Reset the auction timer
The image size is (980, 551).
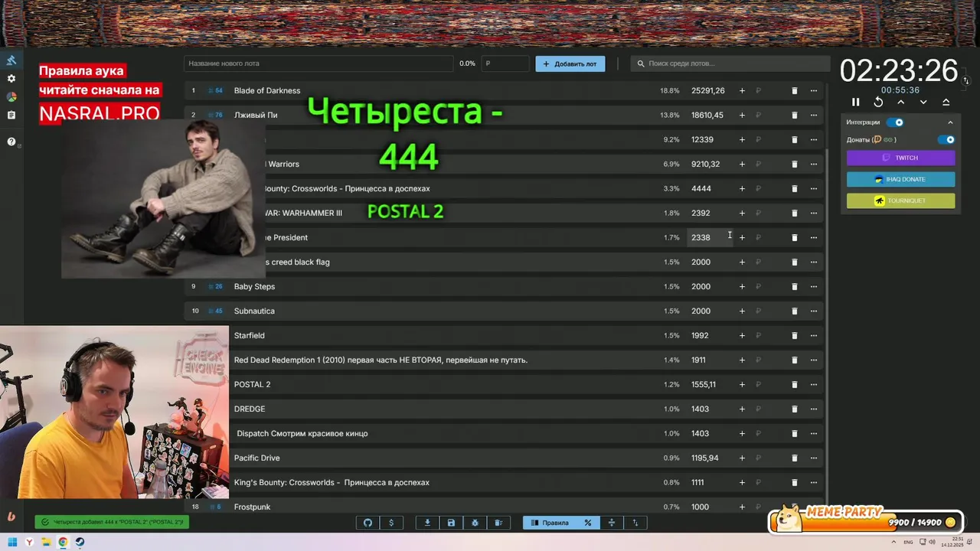[878, 102]
